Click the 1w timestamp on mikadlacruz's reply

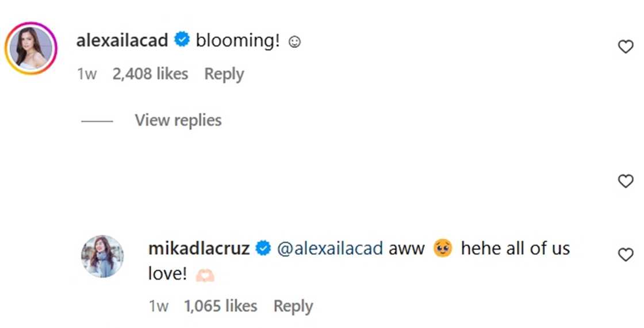pos(158,307)
